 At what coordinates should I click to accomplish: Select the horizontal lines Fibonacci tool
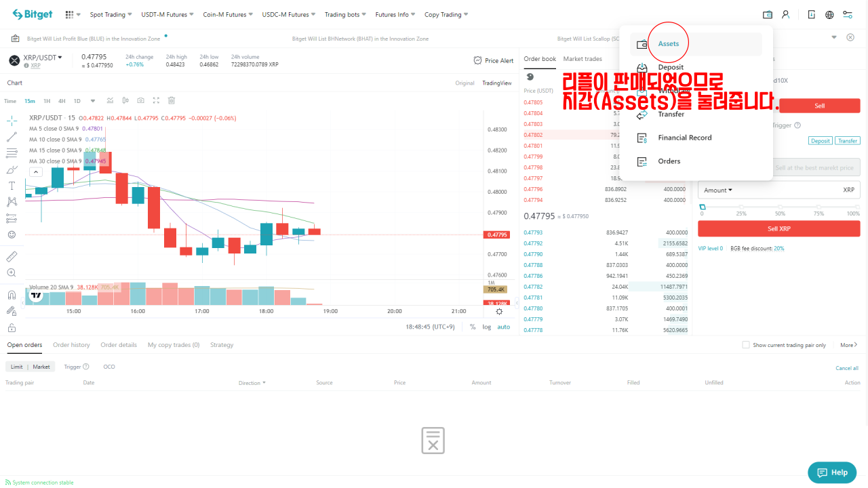[x=12, y=153]
